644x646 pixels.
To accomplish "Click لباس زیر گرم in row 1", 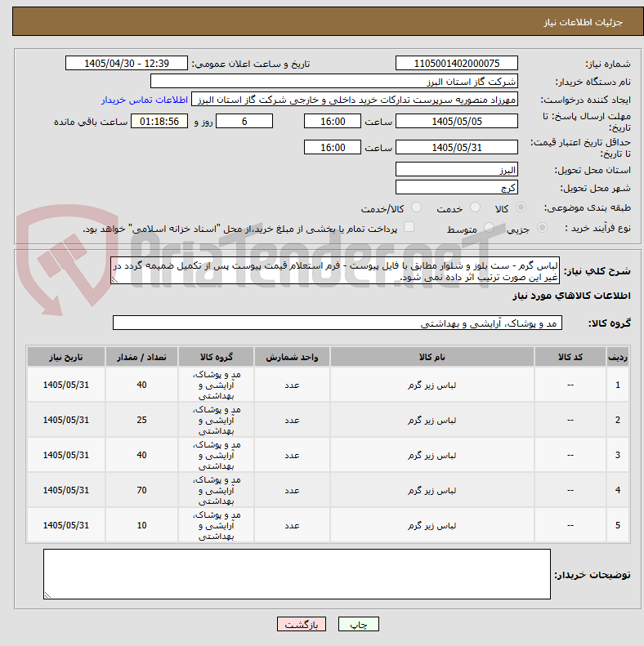I will (x=432, y=385).
